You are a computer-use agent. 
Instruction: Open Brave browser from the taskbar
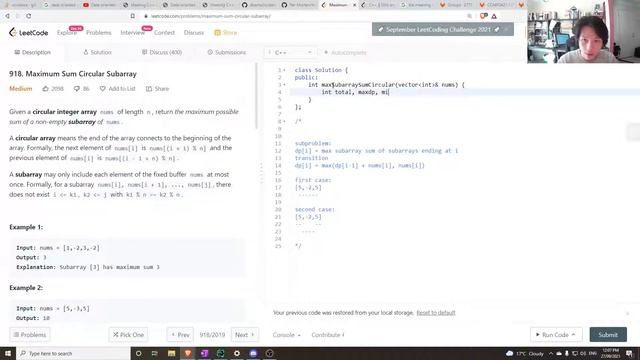click(x=188, y=353)
